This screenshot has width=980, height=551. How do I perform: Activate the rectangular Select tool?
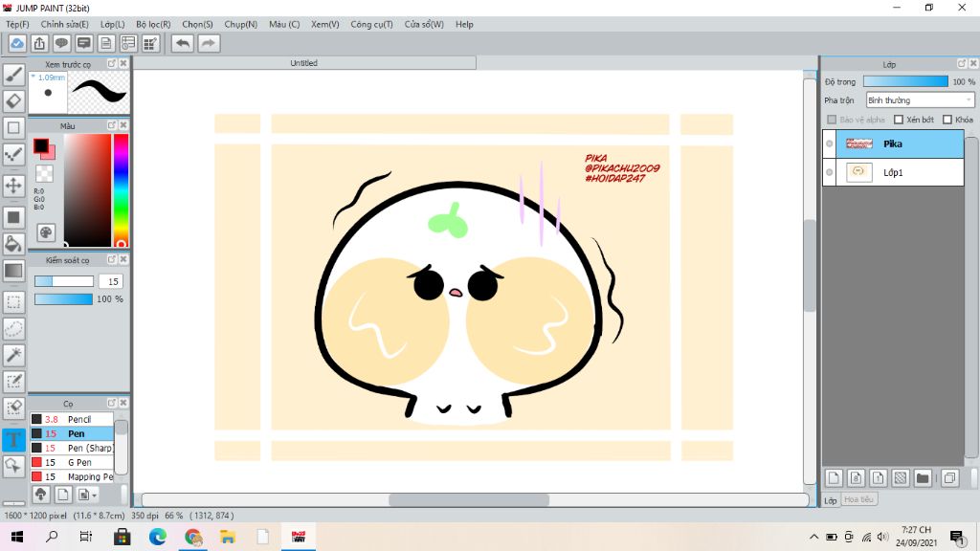[13, 302]
